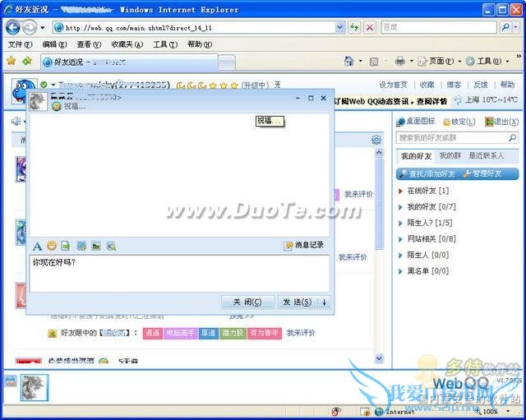Open Favorites Center star icon
526x420 pixels.
12,61
